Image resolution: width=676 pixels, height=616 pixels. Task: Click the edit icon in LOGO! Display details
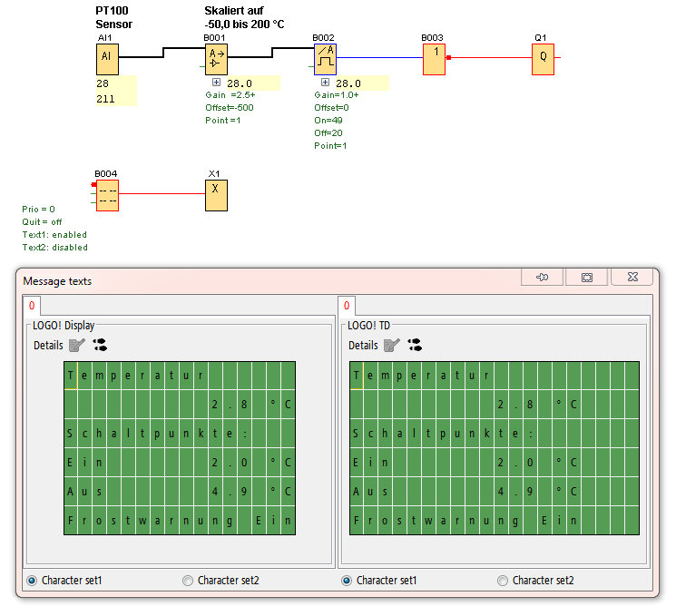(78, 345)
